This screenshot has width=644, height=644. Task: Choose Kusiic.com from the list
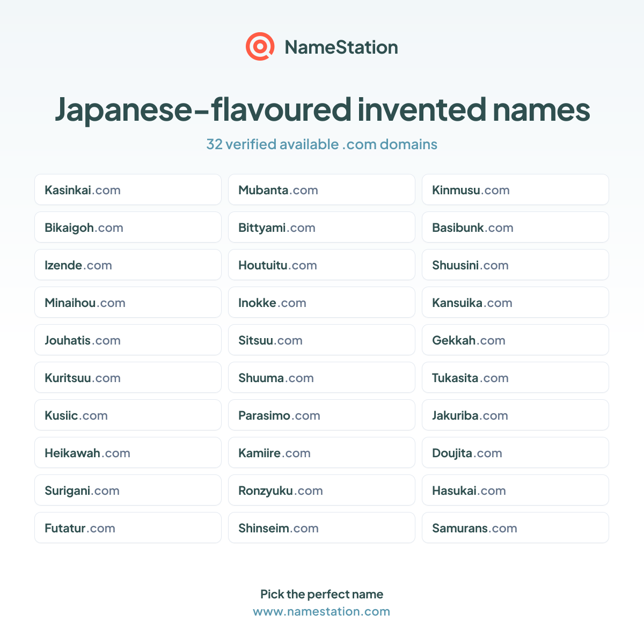[x=128, y=415]
